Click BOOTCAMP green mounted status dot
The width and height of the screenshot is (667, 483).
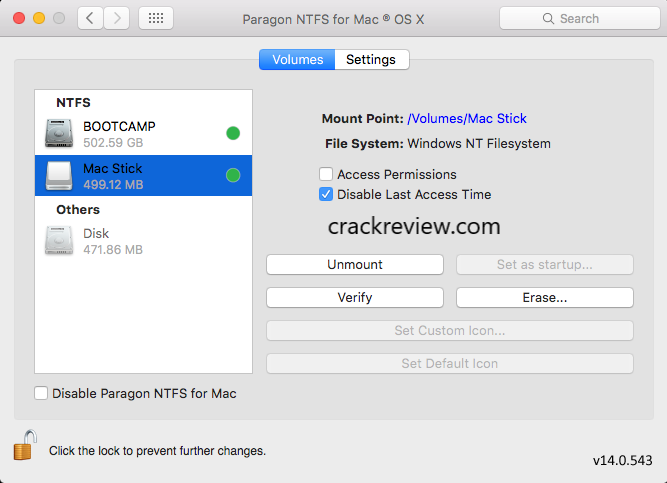coord(233,133)
